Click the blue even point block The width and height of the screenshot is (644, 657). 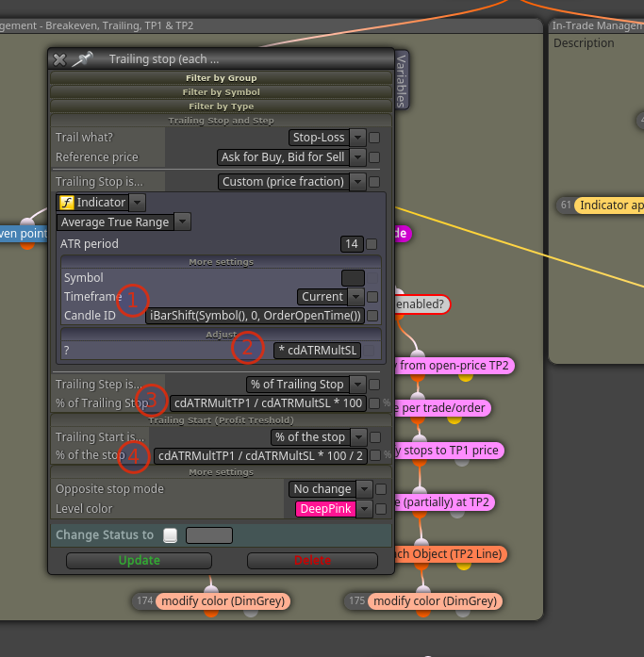(x=24, y=234)
